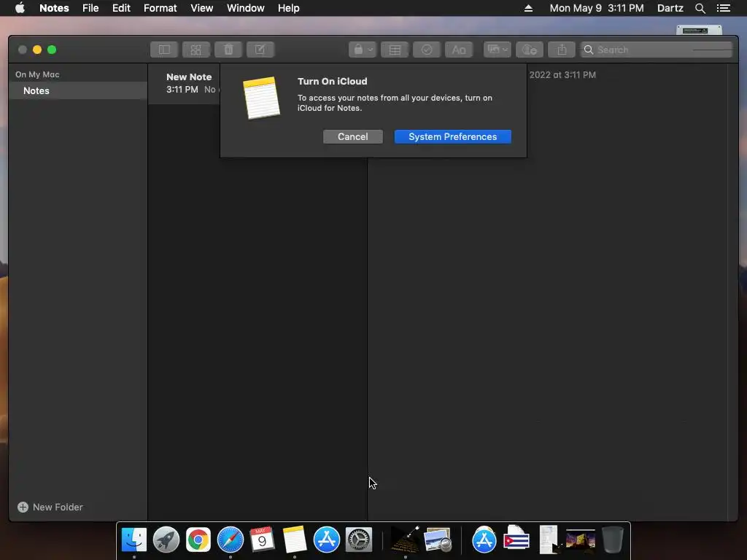
Task: Click the share toolbar icon
Action: click(562, 50)
